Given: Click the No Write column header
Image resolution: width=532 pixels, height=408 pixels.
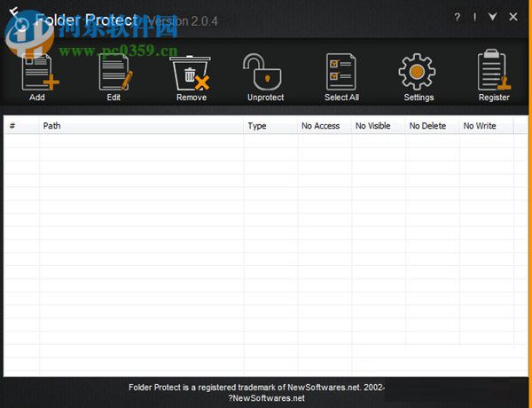Looking at the screenshot, I should 486,126.
